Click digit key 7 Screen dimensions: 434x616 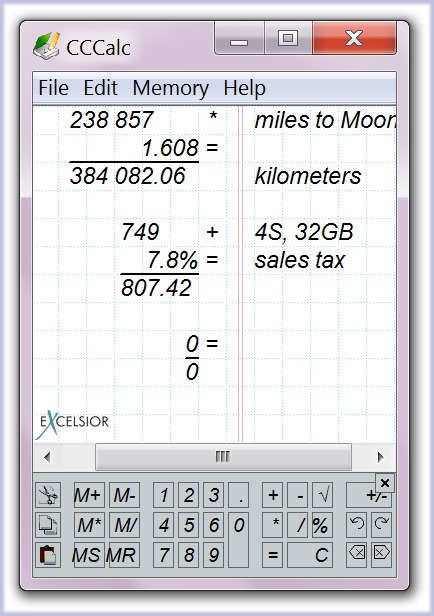pyautogui.click(x=163, y=555)
